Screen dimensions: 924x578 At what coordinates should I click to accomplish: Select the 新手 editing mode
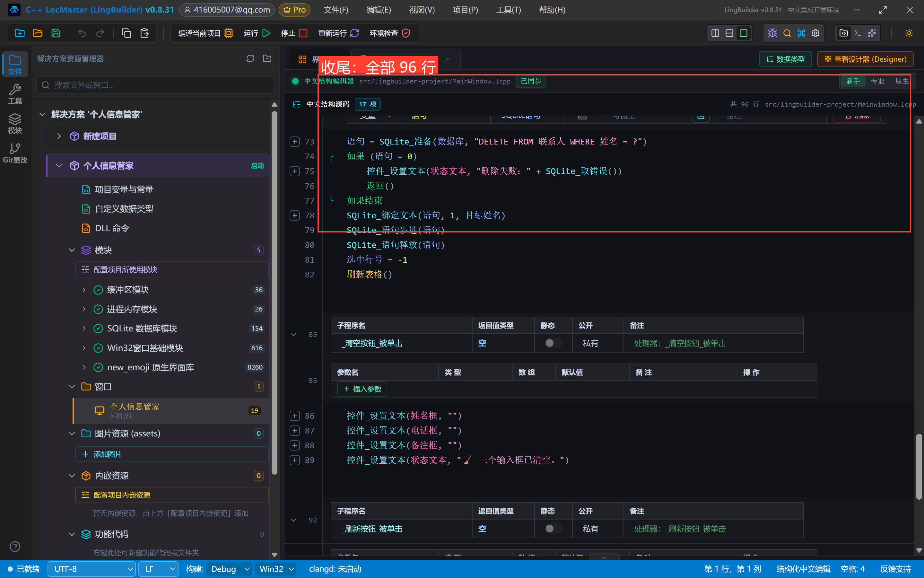(x=853, y=81)
